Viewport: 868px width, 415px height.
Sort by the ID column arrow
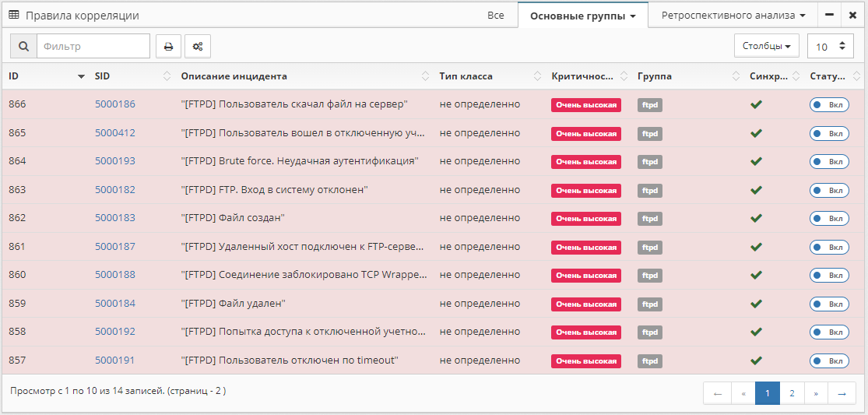coord(81,76)
